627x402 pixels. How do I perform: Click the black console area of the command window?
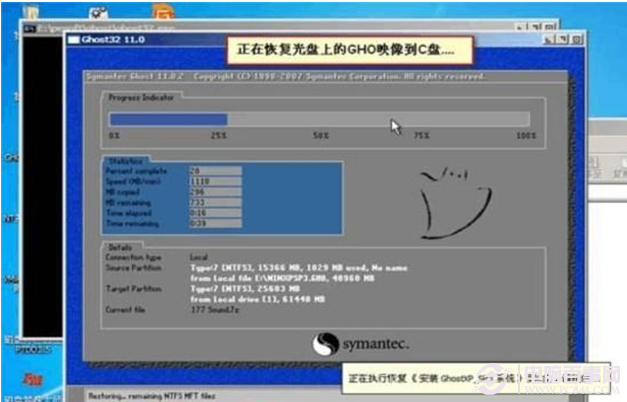43,186
